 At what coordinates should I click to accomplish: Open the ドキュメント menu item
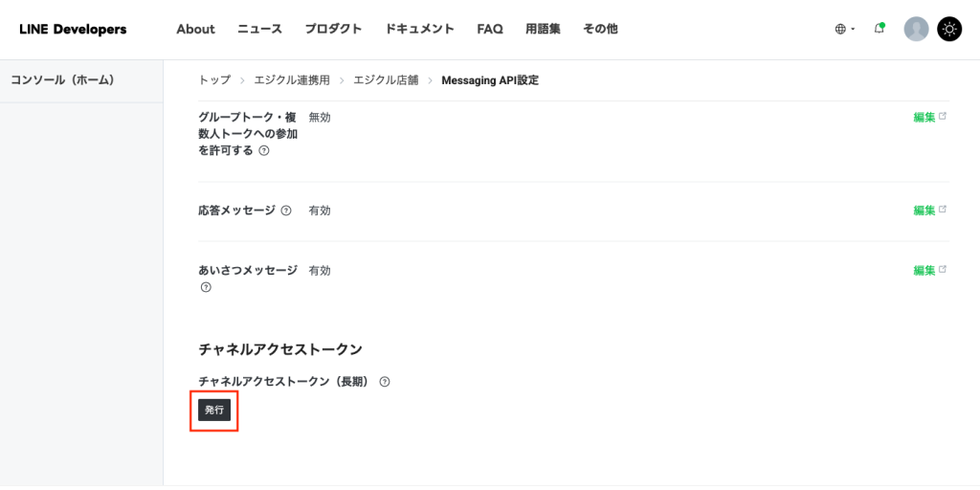click(419, 29)
